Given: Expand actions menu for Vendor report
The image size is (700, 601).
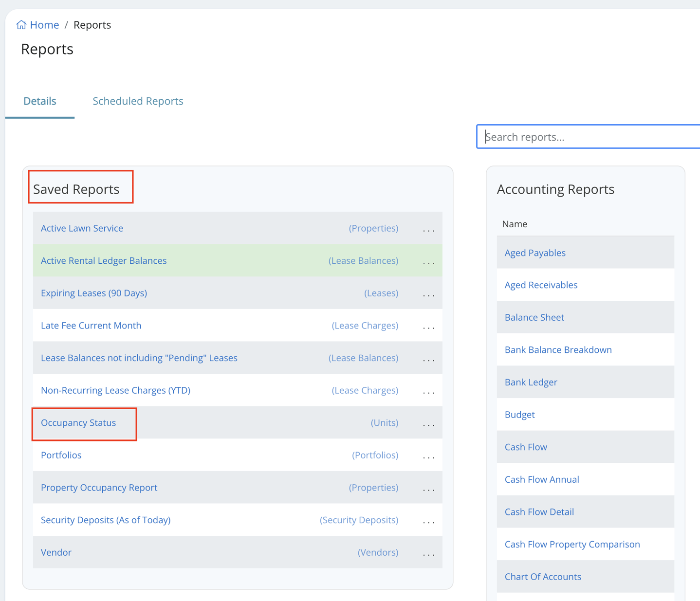Looking at the screenshot, I should coord(428,553).
